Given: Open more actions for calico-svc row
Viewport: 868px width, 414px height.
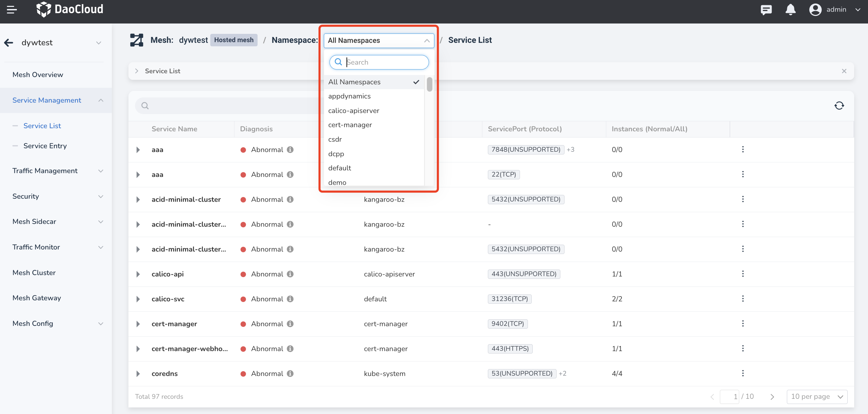Looking at the screenshot, I should [743, 299].
